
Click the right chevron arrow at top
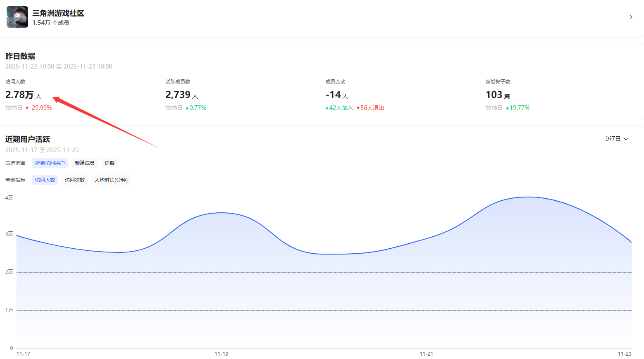[631, 17]
